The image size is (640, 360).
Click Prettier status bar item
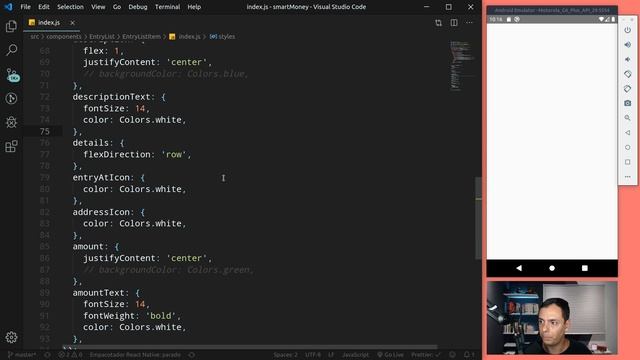pyautogui.click(x=425, y=355)
